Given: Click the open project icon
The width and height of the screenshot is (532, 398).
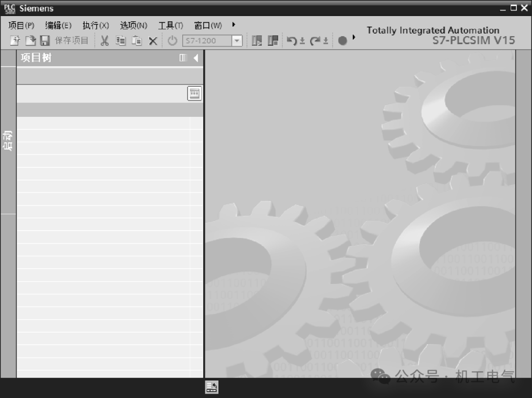Looking at the screenshot, I should (x=30, y=41).
